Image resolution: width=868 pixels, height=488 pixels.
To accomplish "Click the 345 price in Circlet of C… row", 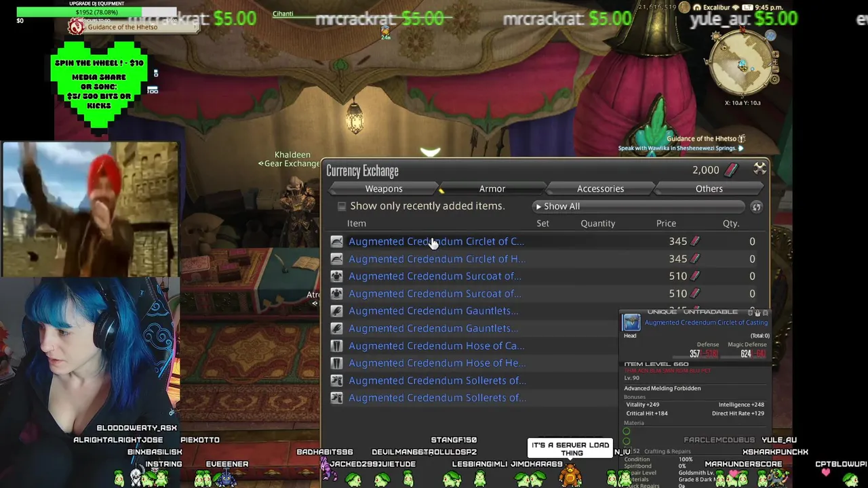I will pyautogui.click(x=678, y=241).
